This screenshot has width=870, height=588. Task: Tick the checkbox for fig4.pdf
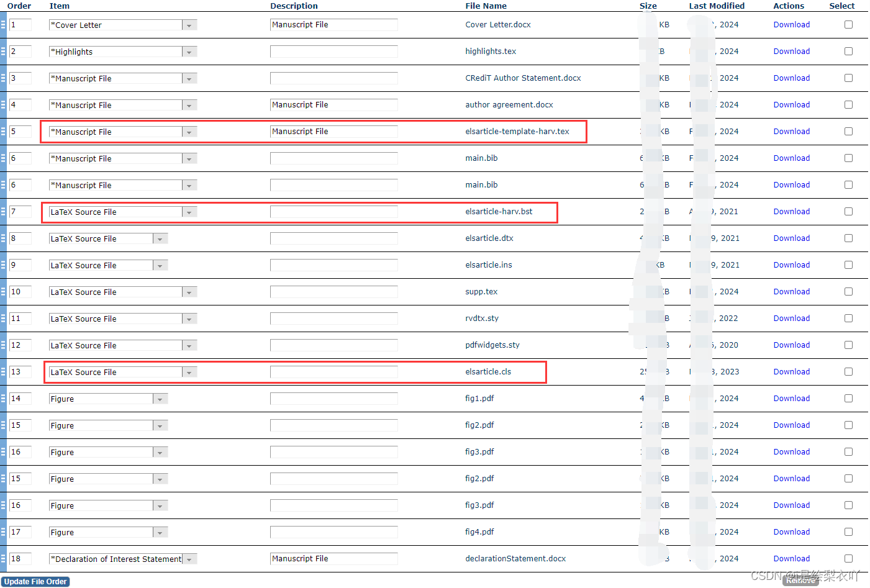point(848,532)
